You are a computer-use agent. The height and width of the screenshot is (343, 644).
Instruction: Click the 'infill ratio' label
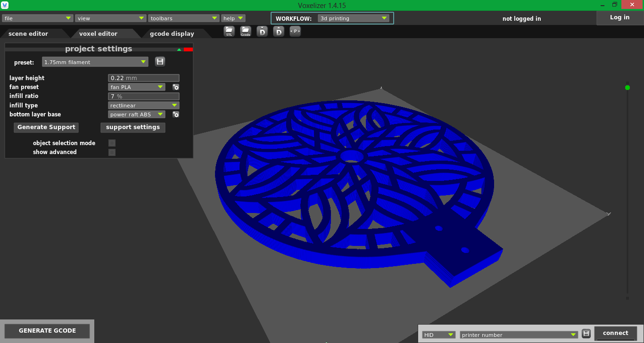pyautogui.click(x=24, y=96)
